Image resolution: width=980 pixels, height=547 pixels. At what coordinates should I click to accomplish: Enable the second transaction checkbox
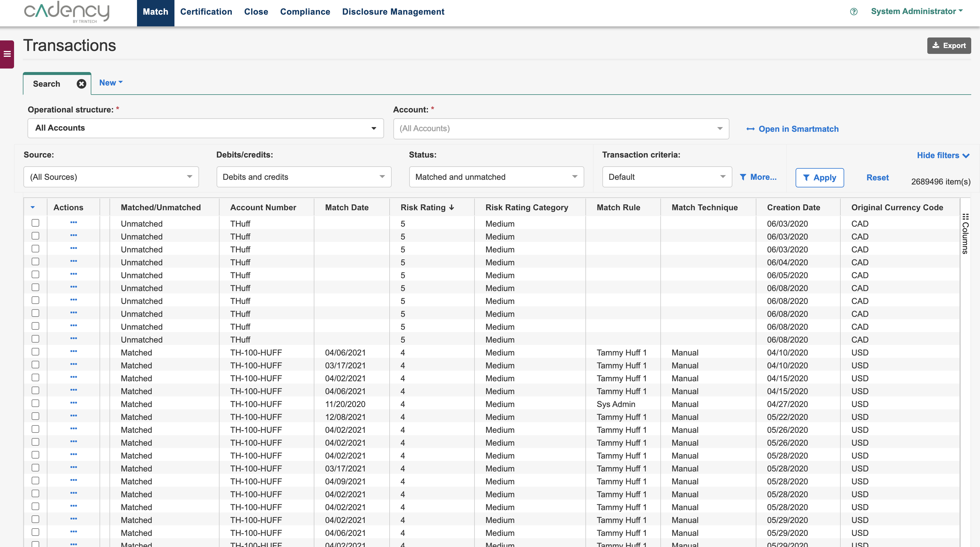(36, 236)
